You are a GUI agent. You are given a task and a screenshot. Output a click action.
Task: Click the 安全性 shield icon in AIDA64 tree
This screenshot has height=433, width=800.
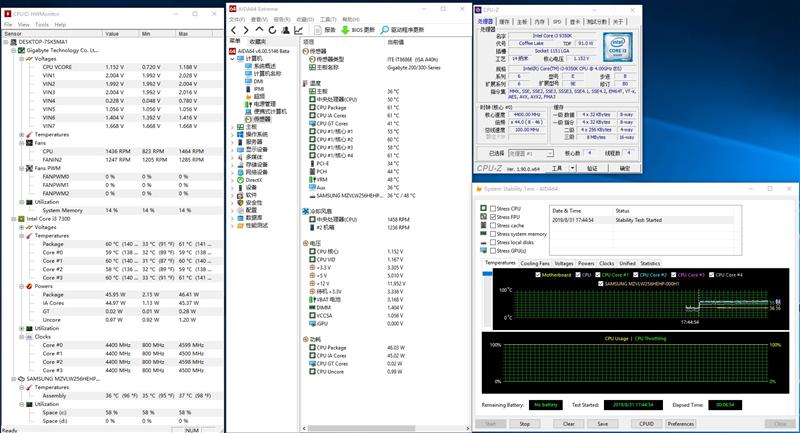(240, 202)
